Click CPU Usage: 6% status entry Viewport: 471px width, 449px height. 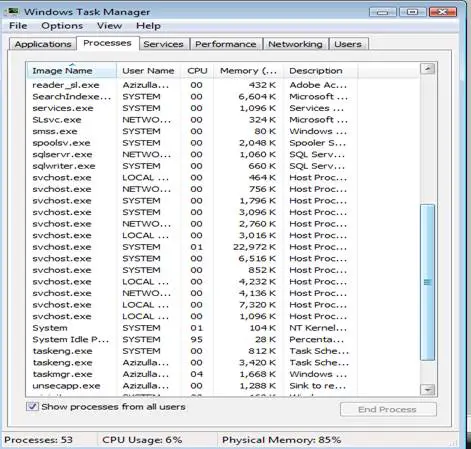click(142, 440)
